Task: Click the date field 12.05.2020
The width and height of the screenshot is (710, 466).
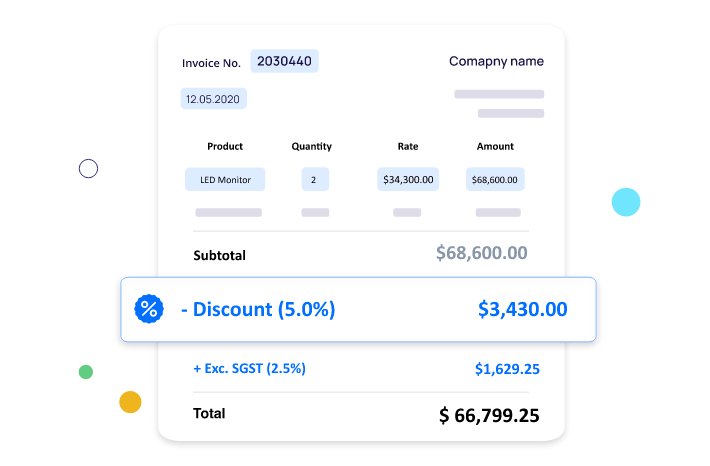Action: pyautogui.click(x=213, y=99)
